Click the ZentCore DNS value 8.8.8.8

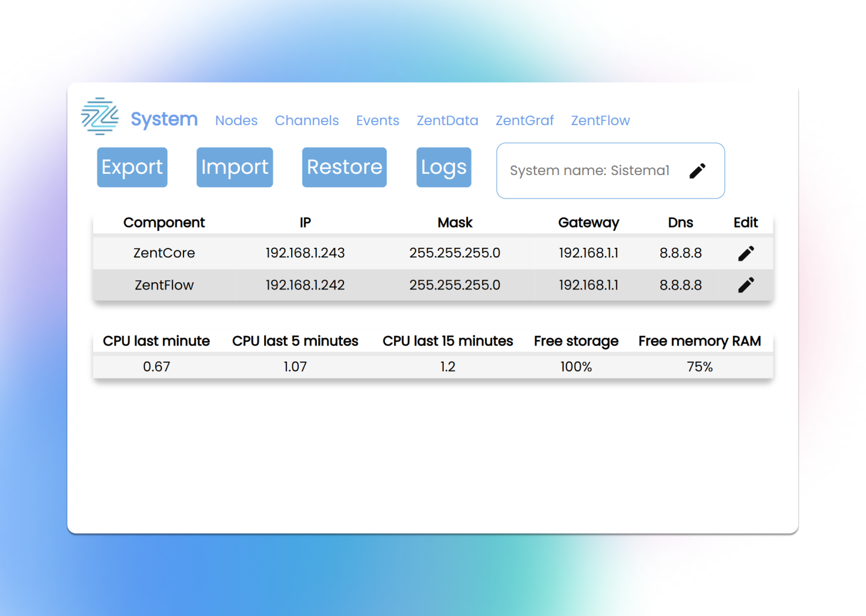click(681, 253)
